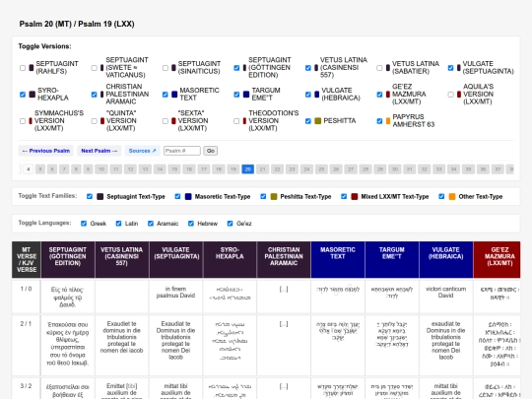Viewport: 532px width, 399px height.
Task: Jump to Psalm 25 in pagination
Action: coord(321,169)
